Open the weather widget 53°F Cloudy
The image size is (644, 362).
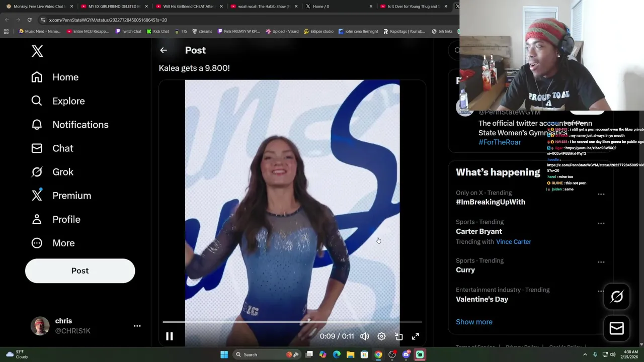tap(17, 354)
